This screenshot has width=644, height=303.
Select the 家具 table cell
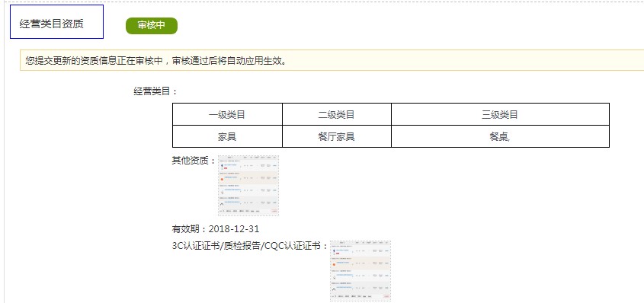pyautogui.click(x=227, y=136)
